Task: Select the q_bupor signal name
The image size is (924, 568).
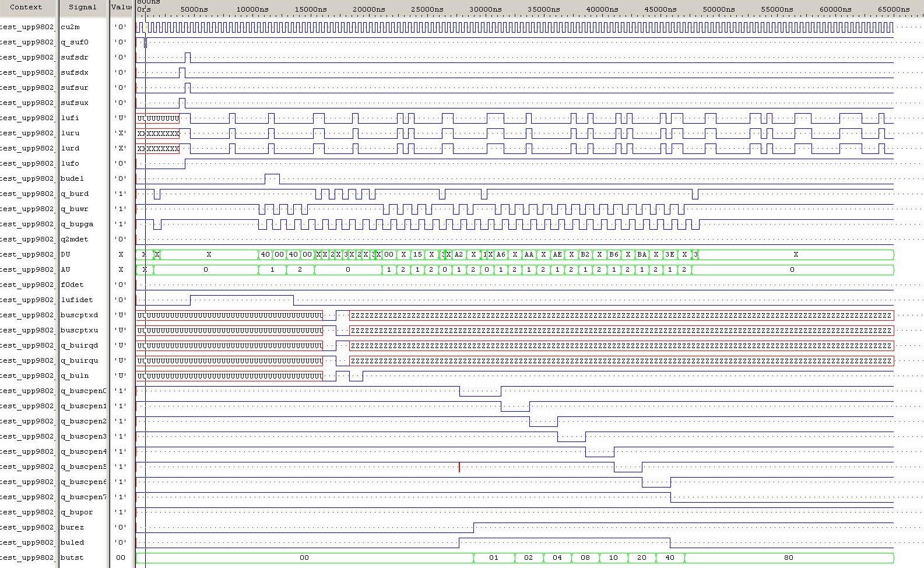Action: tap(76, 512)
